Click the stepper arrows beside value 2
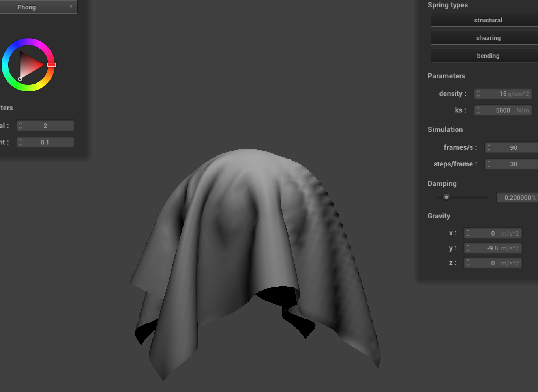 [x=21, y=126]
